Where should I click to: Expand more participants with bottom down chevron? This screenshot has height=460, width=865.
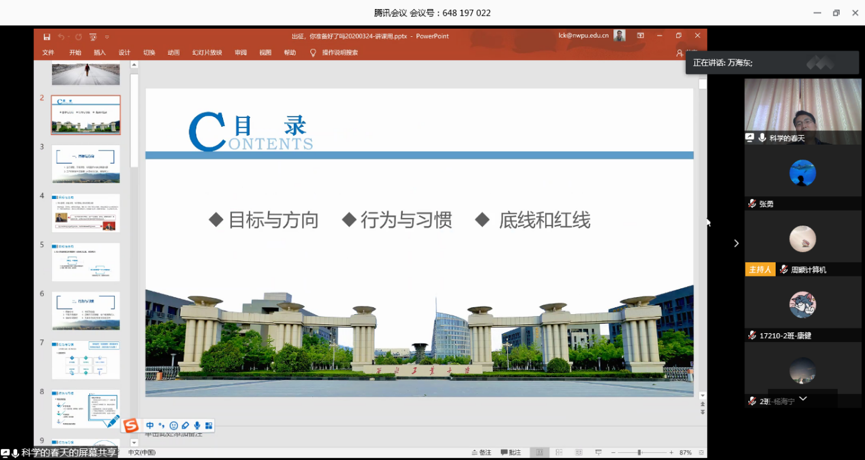[x=802, y=399]
